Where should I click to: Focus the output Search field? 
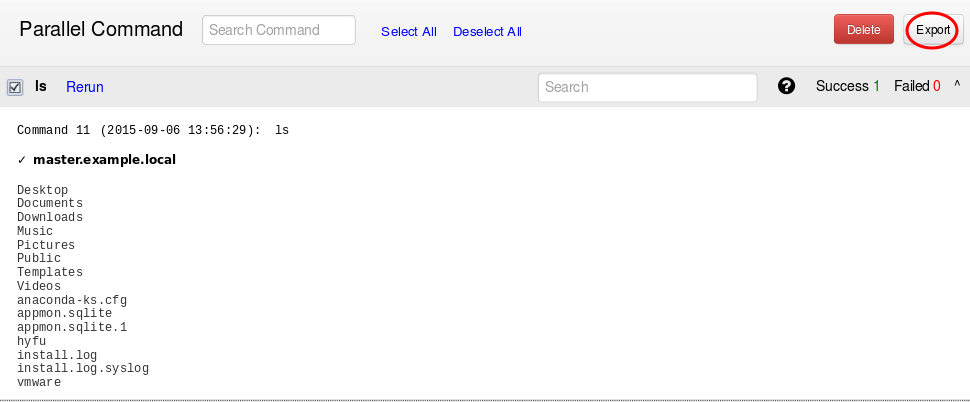point(648,87)
